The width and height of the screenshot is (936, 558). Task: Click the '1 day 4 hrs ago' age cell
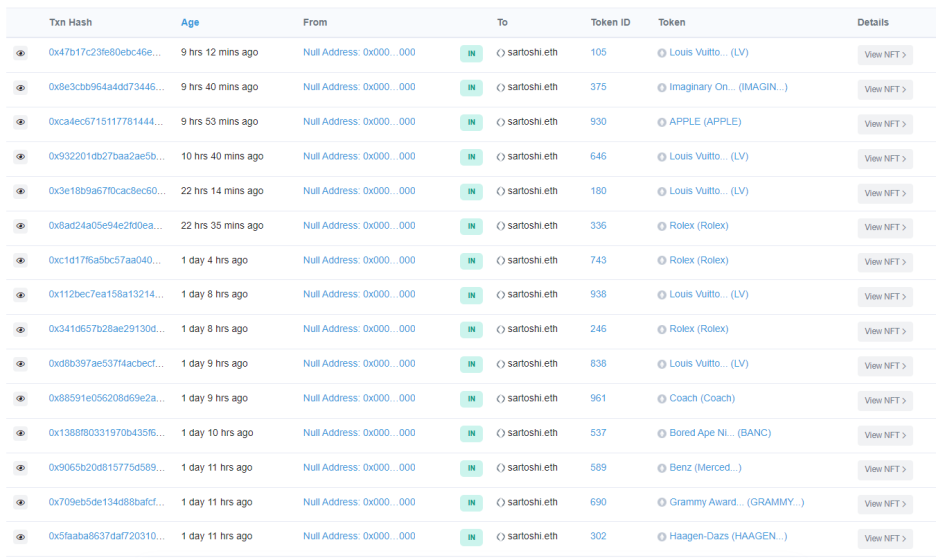(214, 260)
